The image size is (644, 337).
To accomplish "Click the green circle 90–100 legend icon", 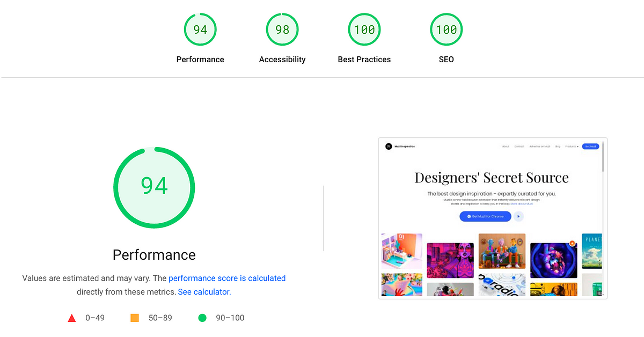I will pyautogui.click(x=202, y=318).
